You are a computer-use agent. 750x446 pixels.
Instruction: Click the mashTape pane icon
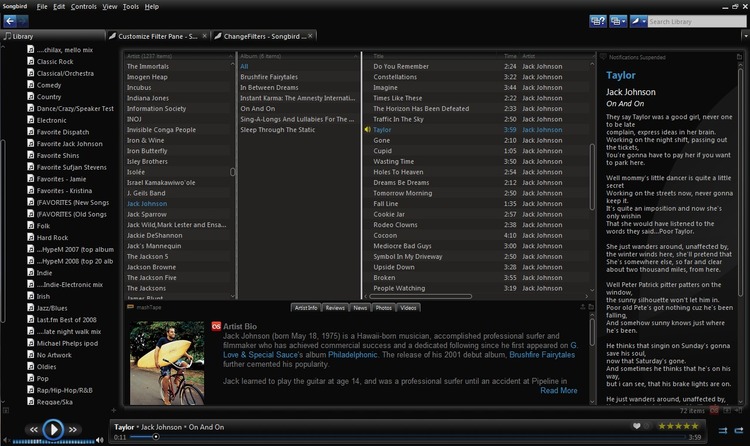click(x=130, y=307)
